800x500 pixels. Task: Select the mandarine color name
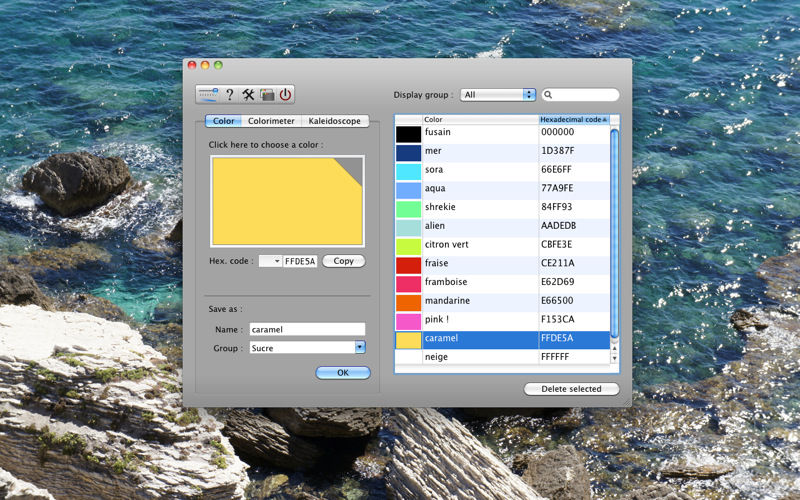(x=447, y=301)
